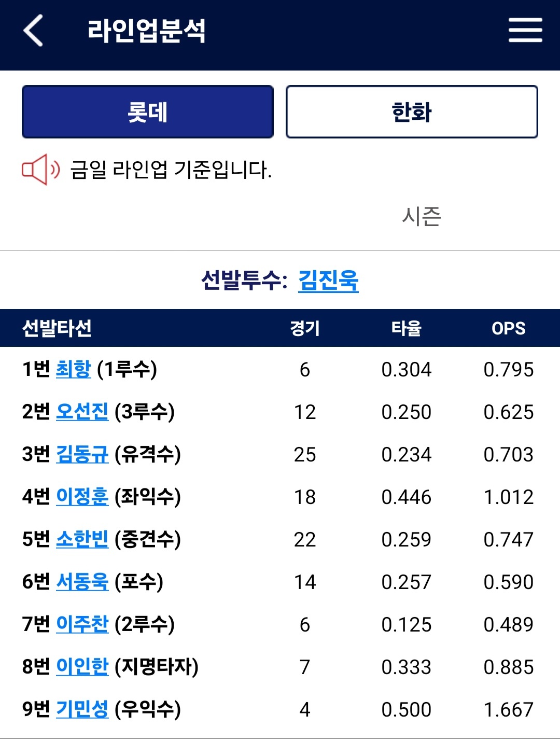Tap the 타율 column header
The height and width of the screenshot is (756, 560).
point(406,328)
